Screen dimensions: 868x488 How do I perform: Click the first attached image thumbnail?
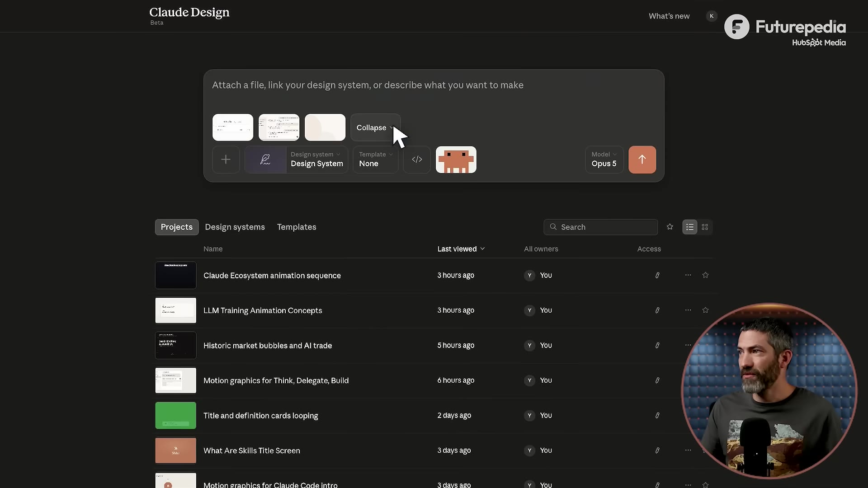[x=233, y=127]
